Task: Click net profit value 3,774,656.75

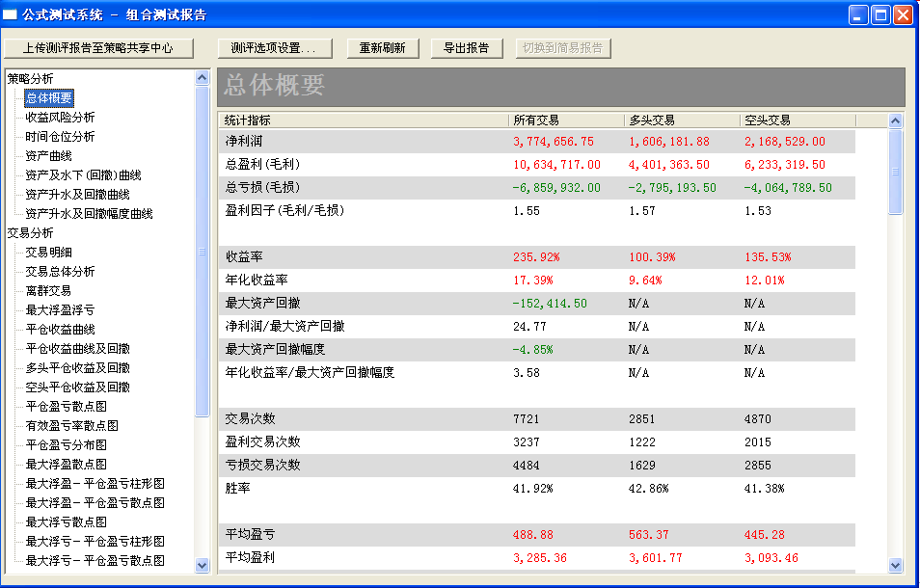Action: click(x=554, y=142)
